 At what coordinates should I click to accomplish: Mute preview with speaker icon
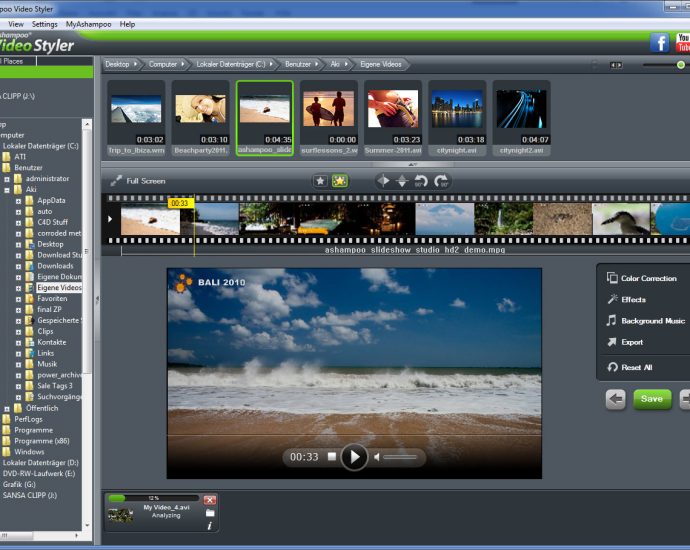tap(377, 457)
